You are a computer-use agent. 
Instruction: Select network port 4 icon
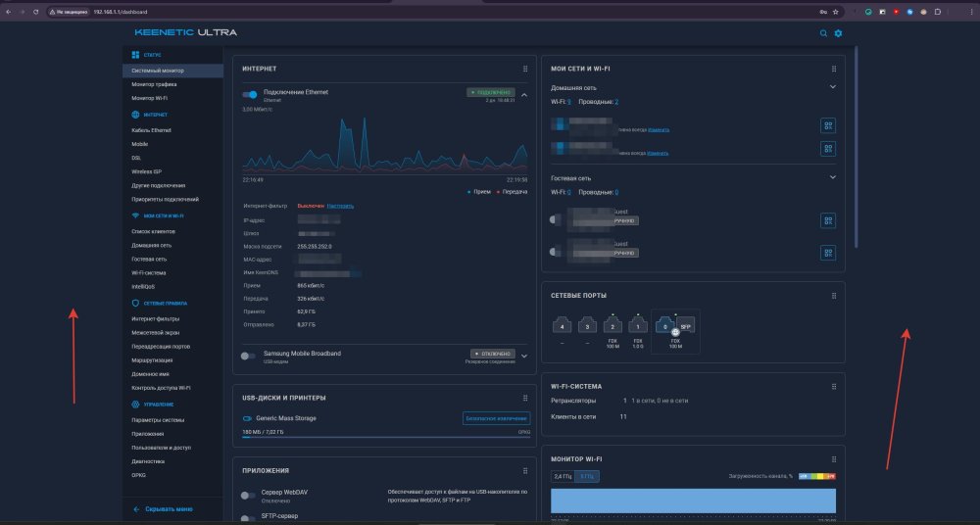pyautogui.click(x=562, y=325)
